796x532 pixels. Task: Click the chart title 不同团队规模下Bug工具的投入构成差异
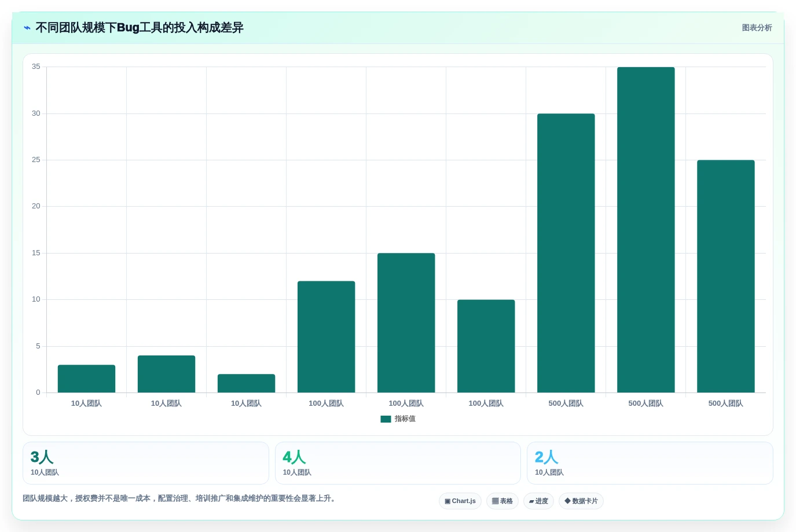pos(140,28)
